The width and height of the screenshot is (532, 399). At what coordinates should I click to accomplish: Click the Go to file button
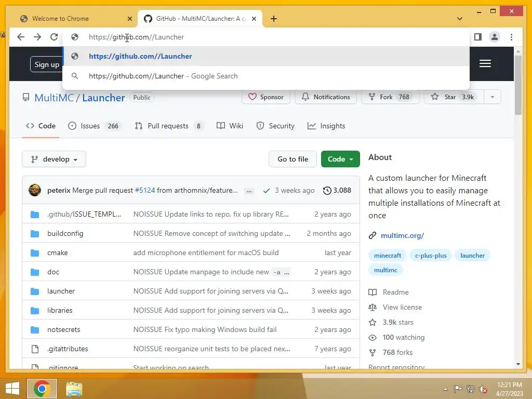(x=292, y=159)
